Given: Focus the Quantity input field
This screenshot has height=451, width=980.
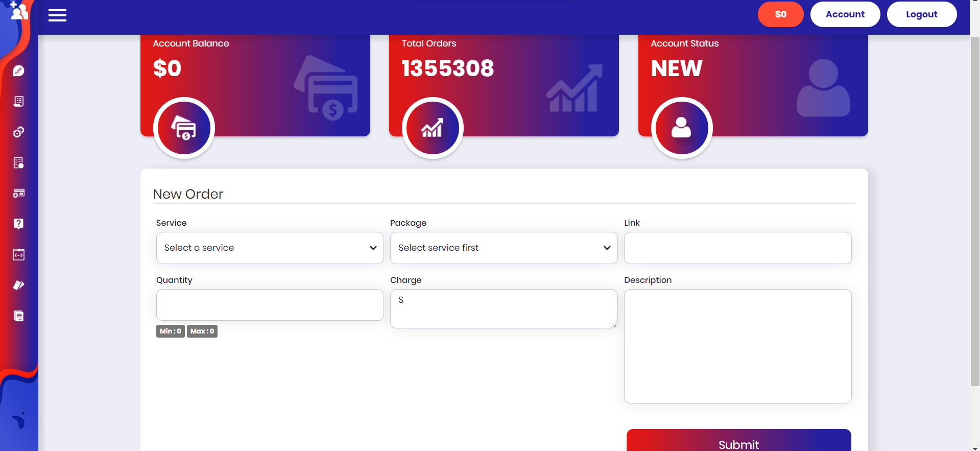Looking at the screenshot, I should [x=270, y=305].
